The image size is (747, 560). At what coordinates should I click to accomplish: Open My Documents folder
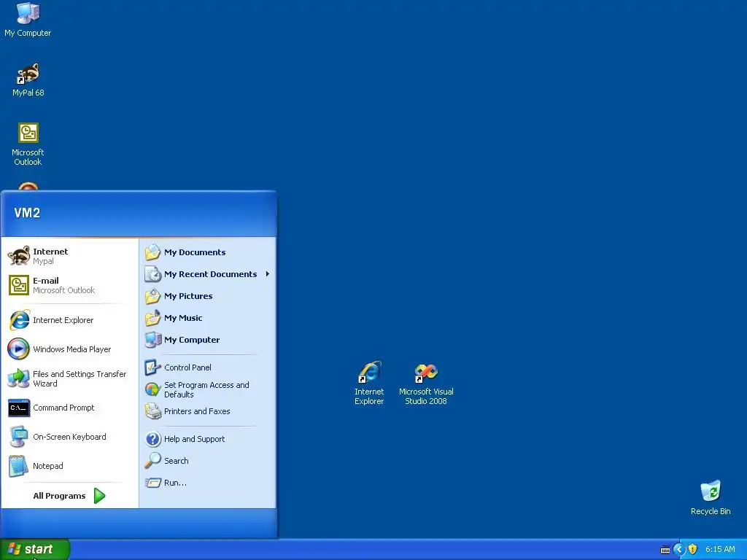click(208, 252)
